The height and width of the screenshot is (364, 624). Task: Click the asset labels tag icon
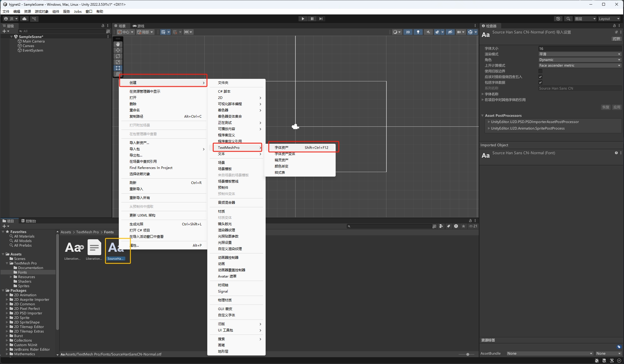click(619, 347)
